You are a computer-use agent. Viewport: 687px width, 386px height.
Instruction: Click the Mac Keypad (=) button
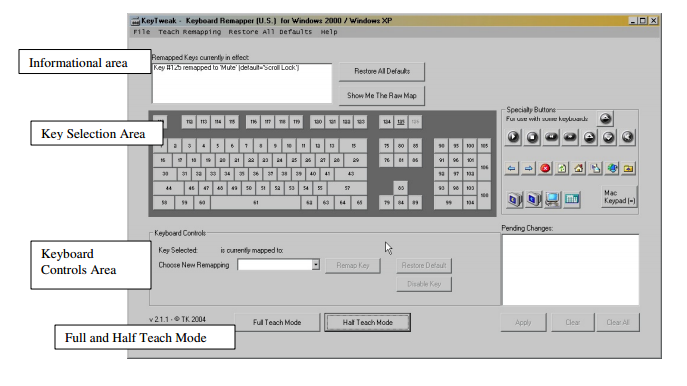pos(619,197)
